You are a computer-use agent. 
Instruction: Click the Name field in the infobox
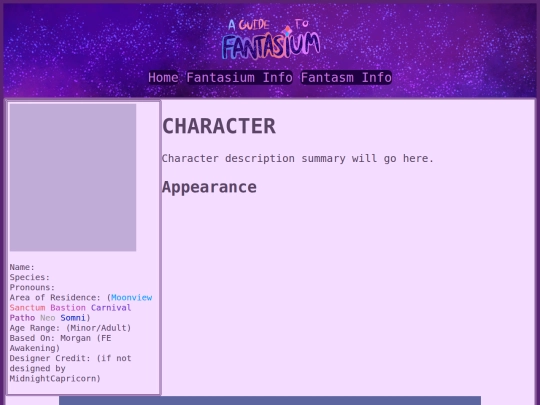[x=22, y=267]
